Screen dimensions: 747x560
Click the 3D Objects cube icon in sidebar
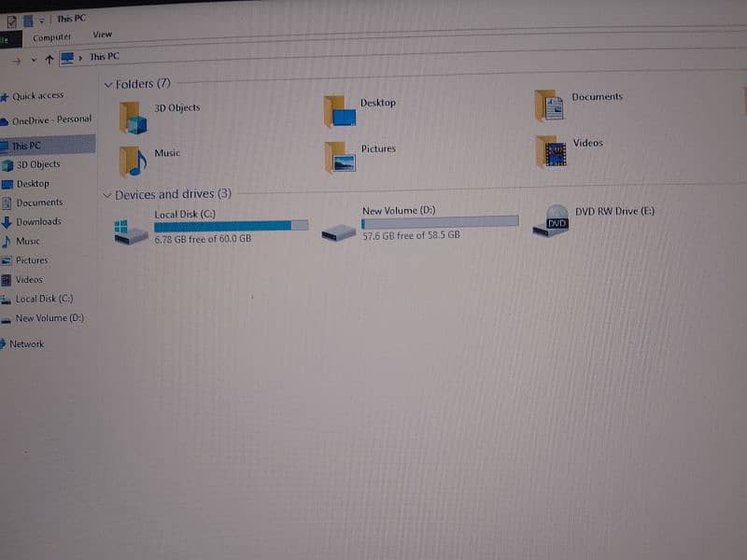coord(7,165)
